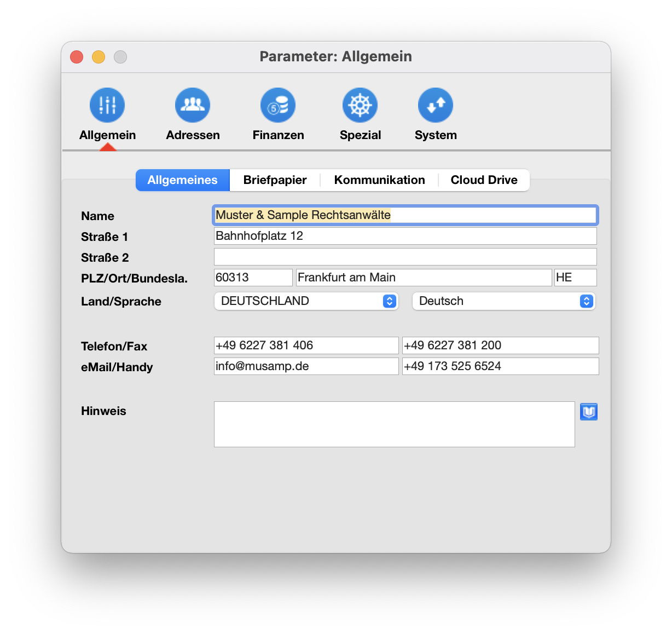
Task: Open the Adressen parameter section
Action: pos(193,114)
